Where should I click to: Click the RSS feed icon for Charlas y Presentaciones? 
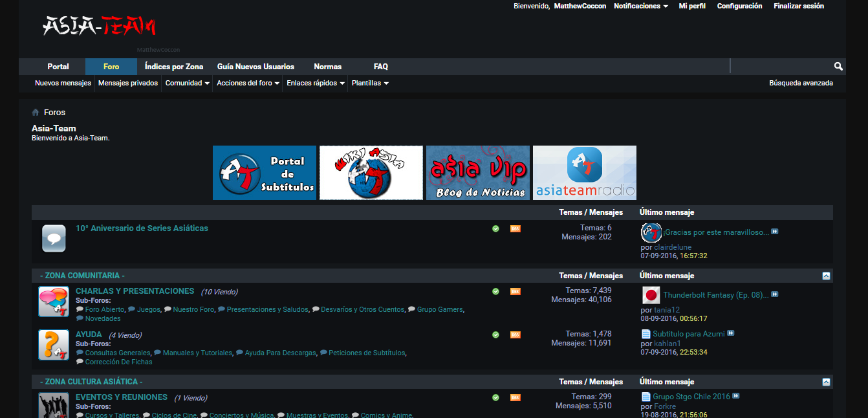coord(515,291)
